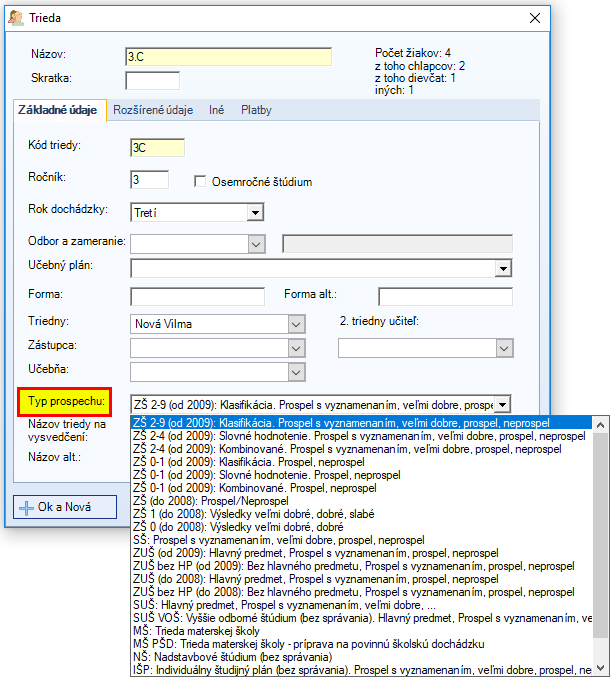The image size is (613, 680).
Task: Focus the Forma alt. text field
Action: [x=445, y=297]
